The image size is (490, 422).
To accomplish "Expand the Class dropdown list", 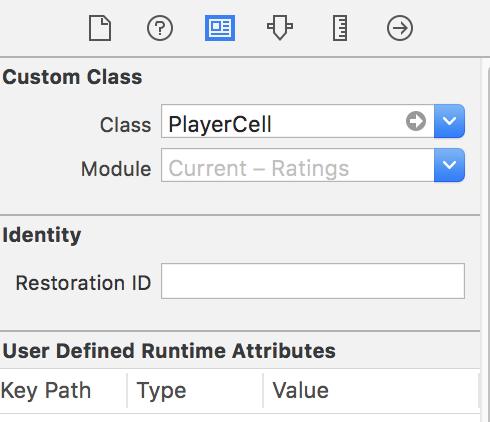I will tap(449, 121).
